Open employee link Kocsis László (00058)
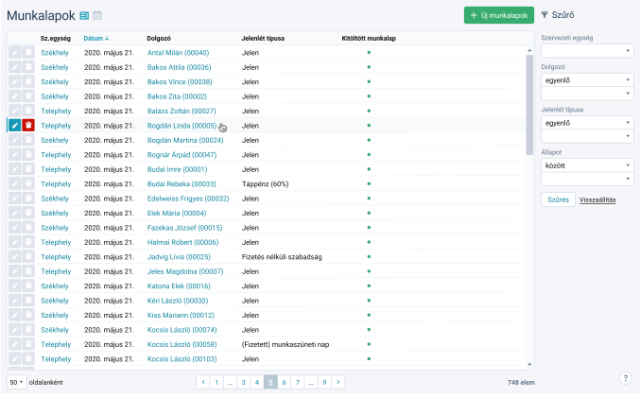The image size is (640, 393). pyautogui.click(x=182, y=344)
